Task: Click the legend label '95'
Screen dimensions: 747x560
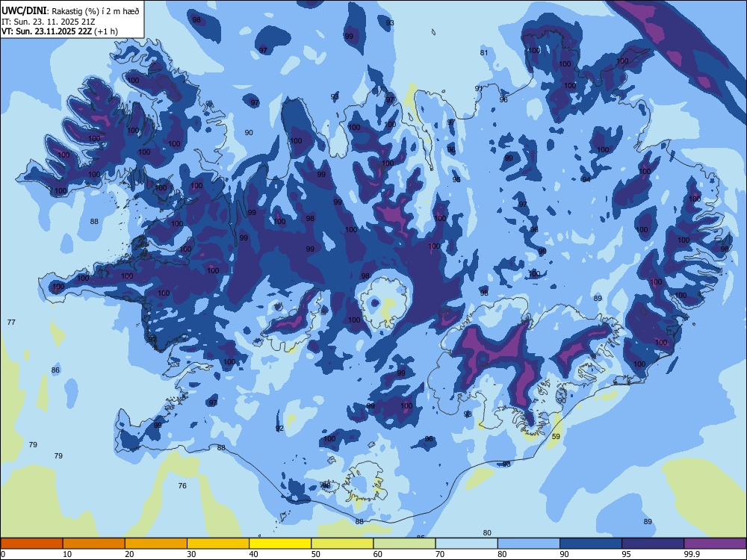Action: click(627, 554)
